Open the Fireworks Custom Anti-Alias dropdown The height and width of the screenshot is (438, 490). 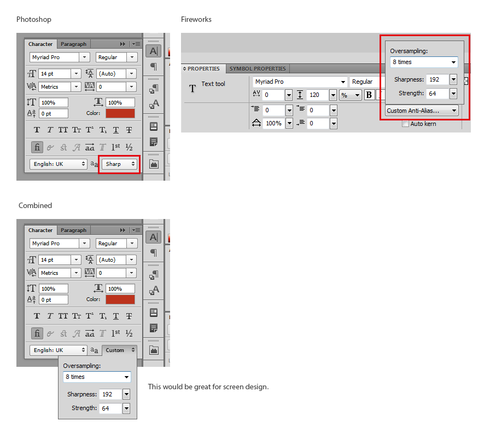click(x=422, y=110)
